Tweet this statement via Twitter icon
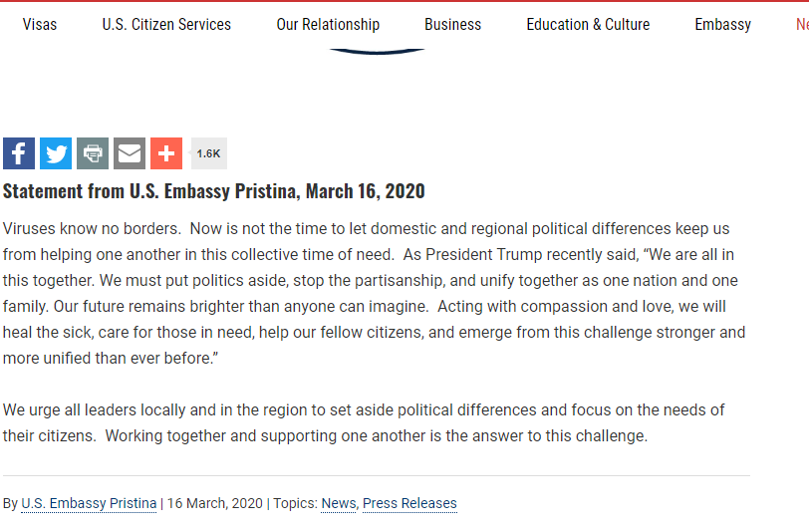Image resolution: width=809 pixels, height=532 pixels. click(x=56, y=153)
